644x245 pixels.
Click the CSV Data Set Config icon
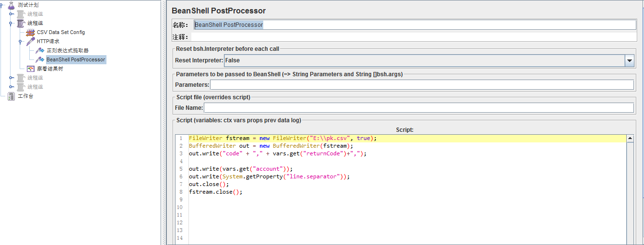[x=30, y=32]
